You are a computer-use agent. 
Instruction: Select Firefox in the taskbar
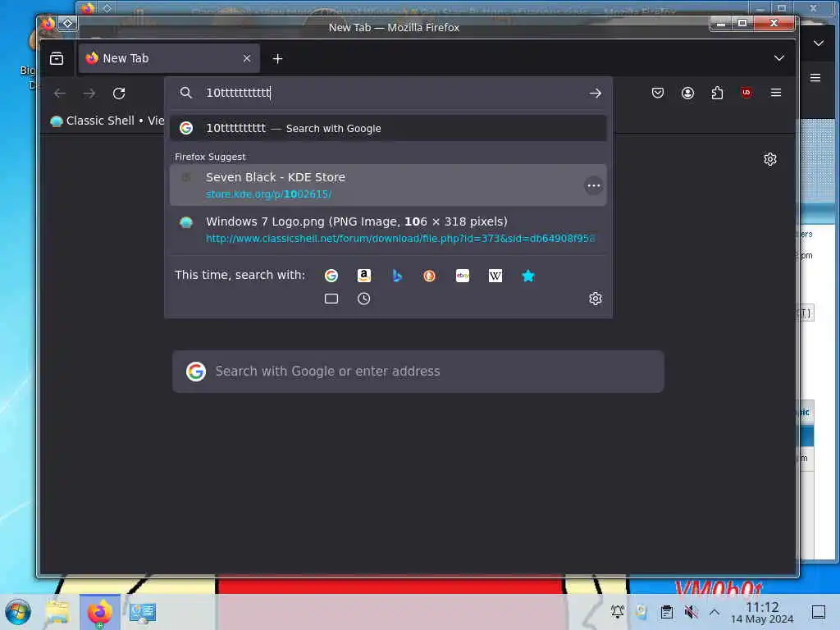coord(99,612)
